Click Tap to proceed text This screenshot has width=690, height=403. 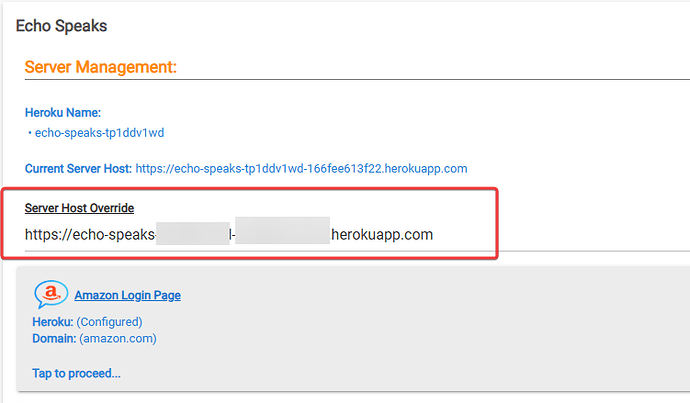click(x=76, y=374)
